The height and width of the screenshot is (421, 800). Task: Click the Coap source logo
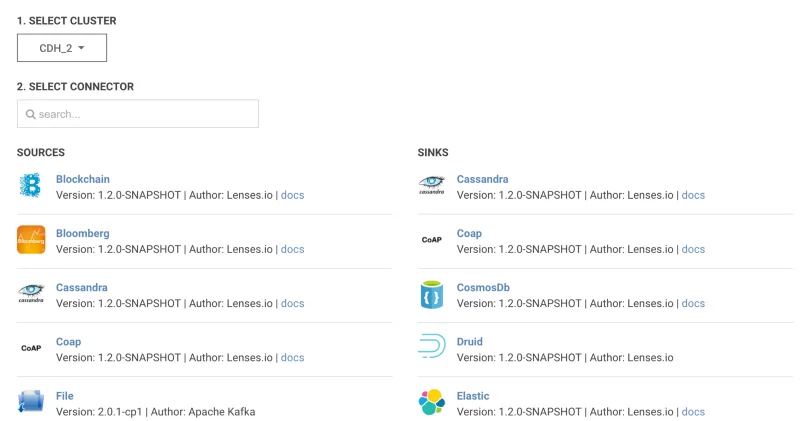pyautogui.click(x=31, y=348)
